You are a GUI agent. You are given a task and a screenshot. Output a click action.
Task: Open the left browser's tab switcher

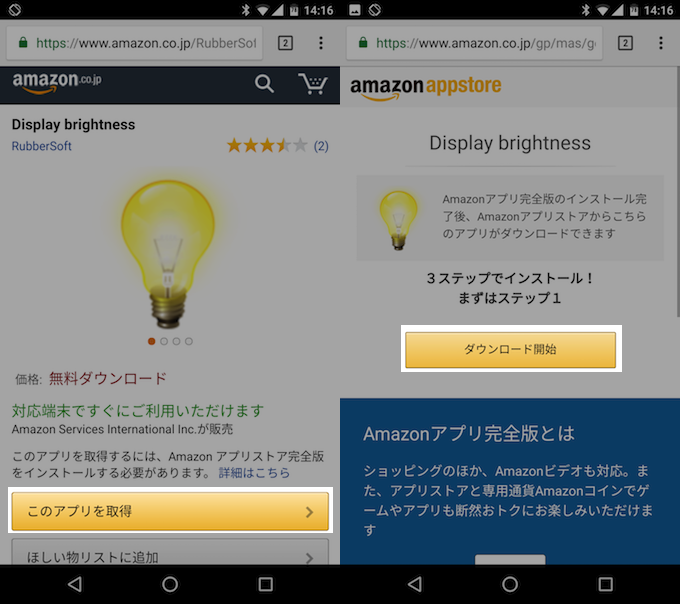[x=285, y=43]
